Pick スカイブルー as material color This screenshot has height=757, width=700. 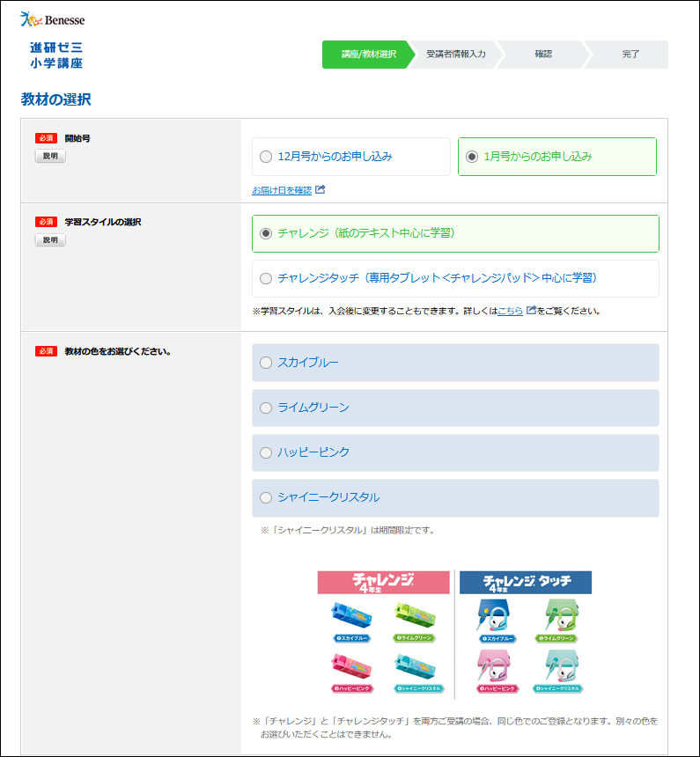(x=267, y=363)
